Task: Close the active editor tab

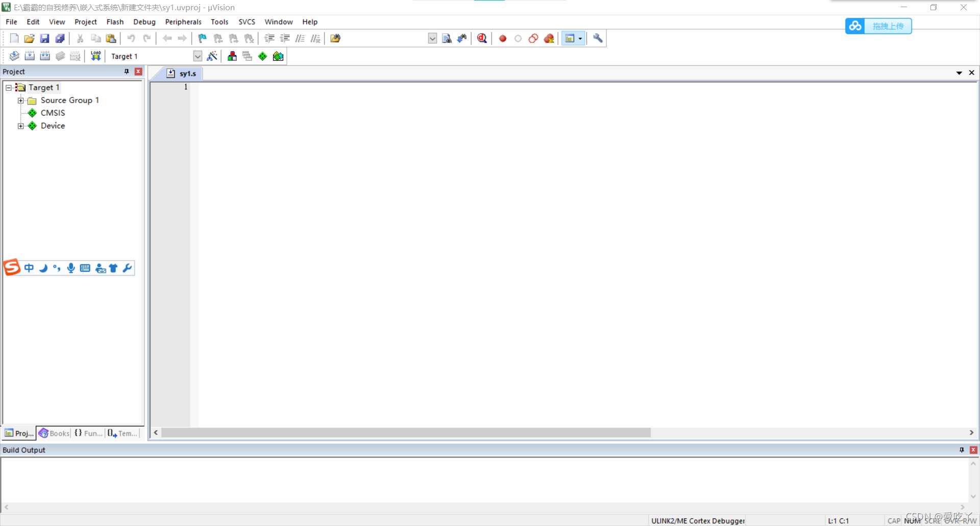Action: pos(972,73)
